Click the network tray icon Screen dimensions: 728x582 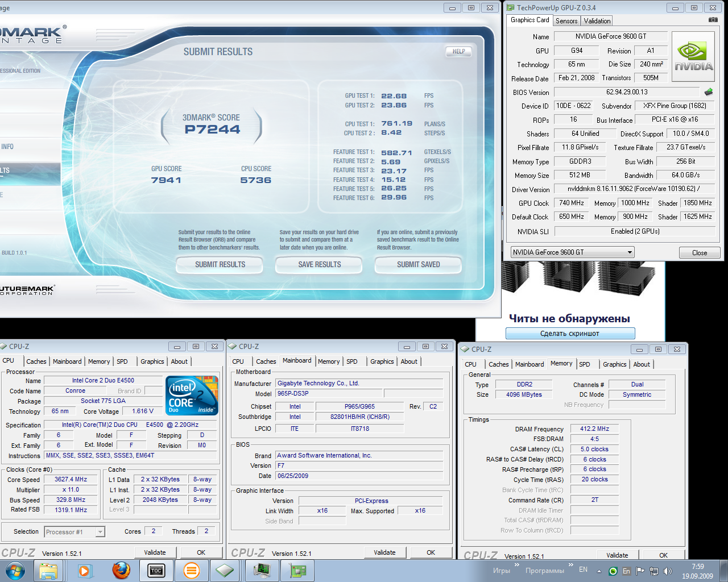pos(654,571)
